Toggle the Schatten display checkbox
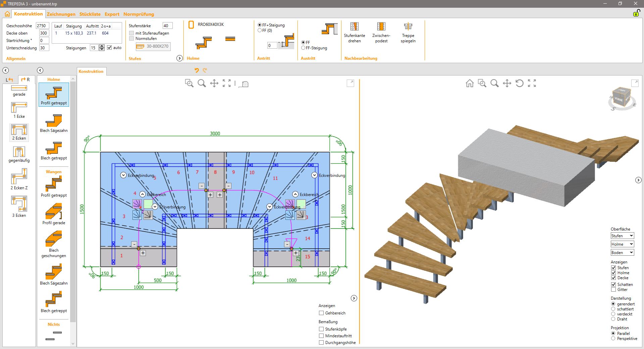 click(x=613, y=284)
